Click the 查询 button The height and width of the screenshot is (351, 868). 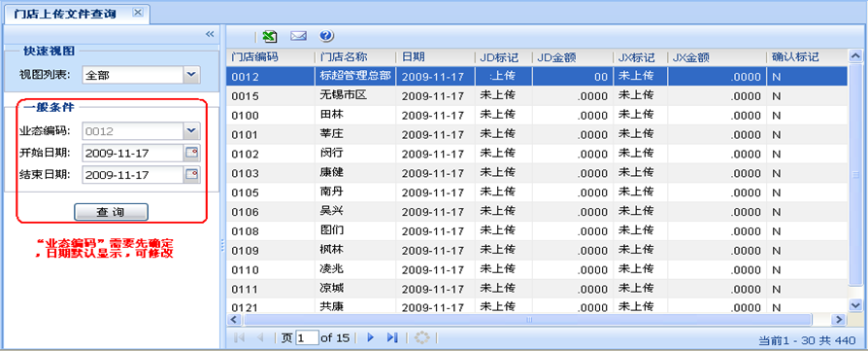112,212
